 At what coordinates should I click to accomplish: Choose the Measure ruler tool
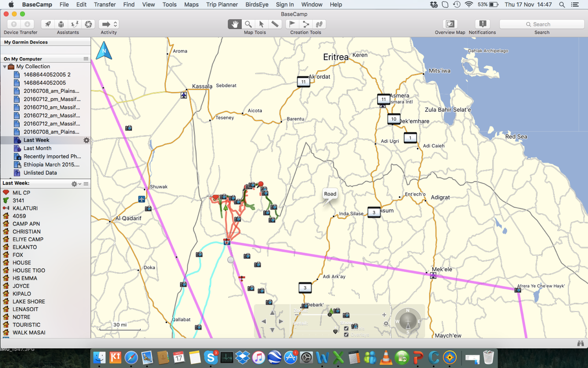coord(275,24)
